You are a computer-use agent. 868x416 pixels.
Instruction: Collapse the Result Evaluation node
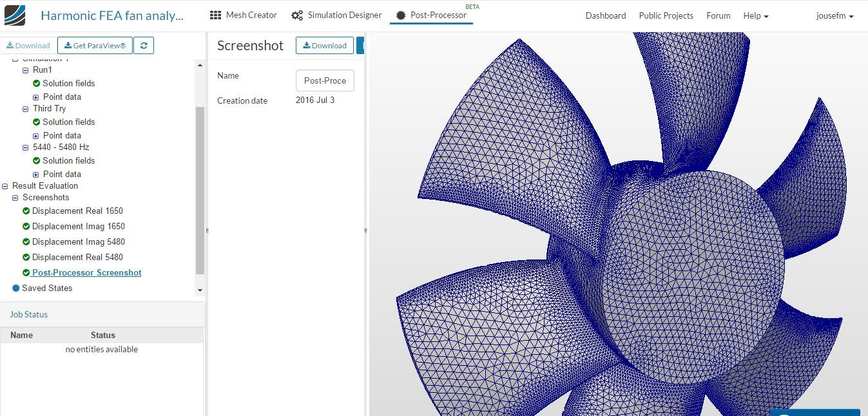coord(5,186)
